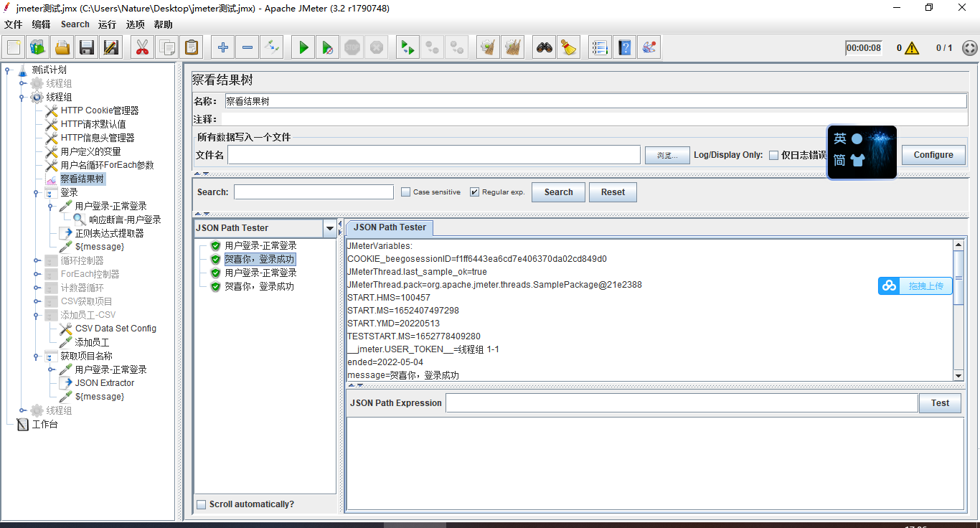Select HTTP信息头管理器 in the tree
This screenshot has width=980, height=528.
[x=98, y=138]
